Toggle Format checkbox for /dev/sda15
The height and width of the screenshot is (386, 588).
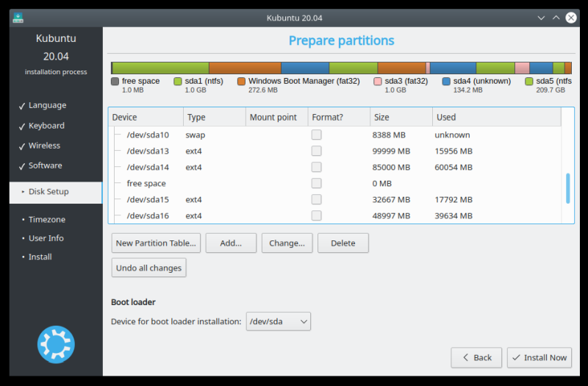pos(317,199)
